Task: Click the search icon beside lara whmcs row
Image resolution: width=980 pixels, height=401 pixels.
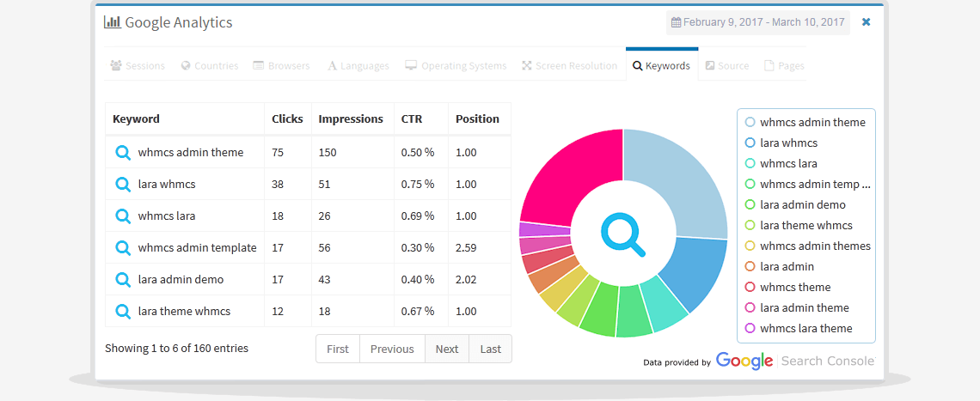Action: pyautogui.click(x=123, y=185)
